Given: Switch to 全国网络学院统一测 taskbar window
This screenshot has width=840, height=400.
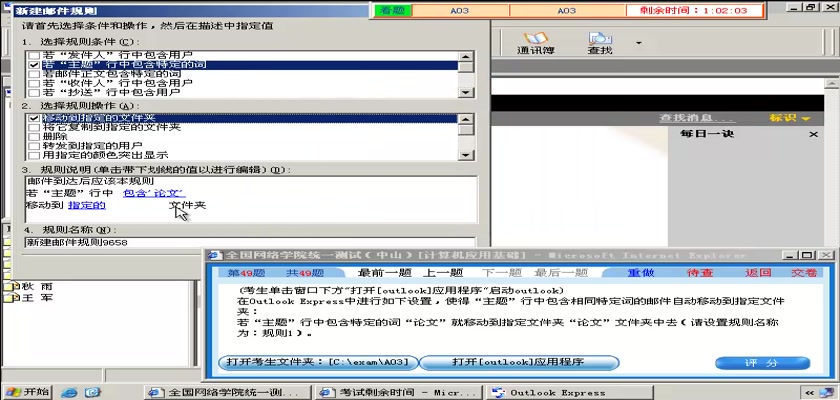Looking at the screenshot, I should pos(229,393).
